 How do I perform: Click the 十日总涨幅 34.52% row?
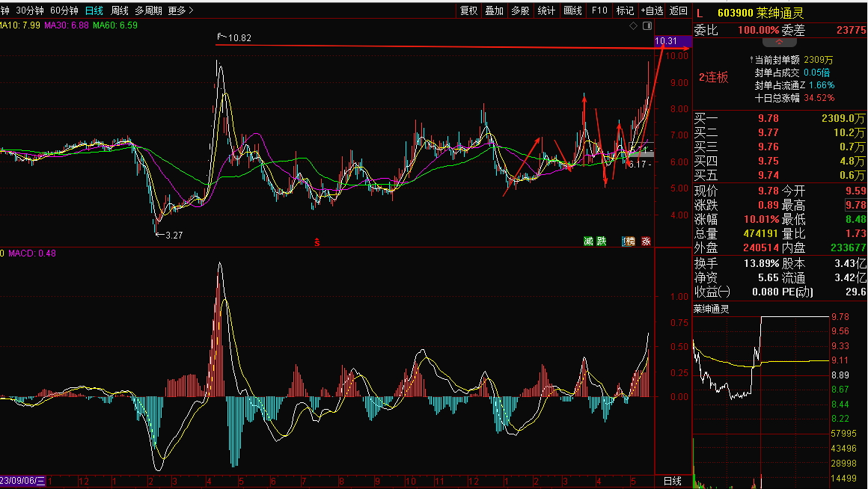795,98
